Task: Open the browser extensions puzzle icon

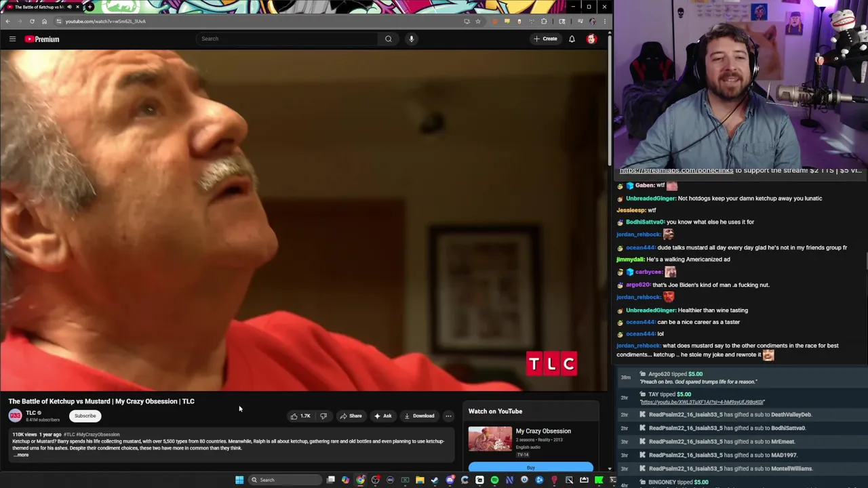Action: (x=544, y=21)
